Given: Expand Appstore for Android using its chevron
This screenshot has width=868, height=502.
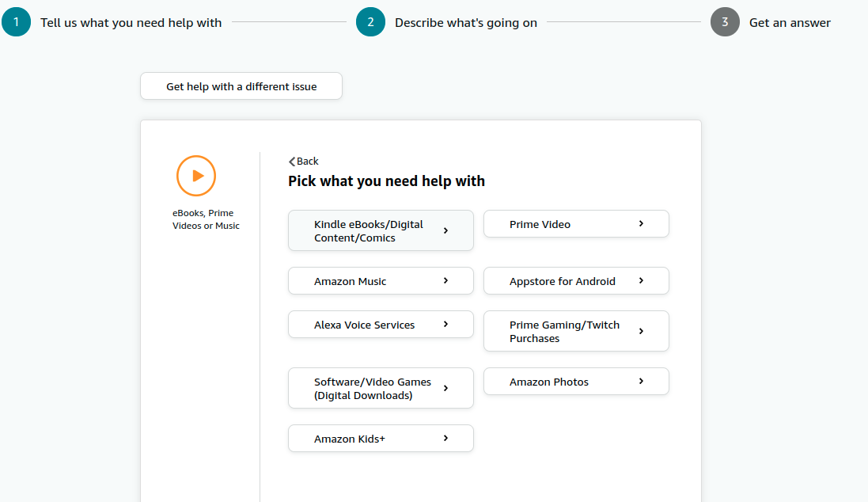Looking at the screenshot, I should (641, 280).
